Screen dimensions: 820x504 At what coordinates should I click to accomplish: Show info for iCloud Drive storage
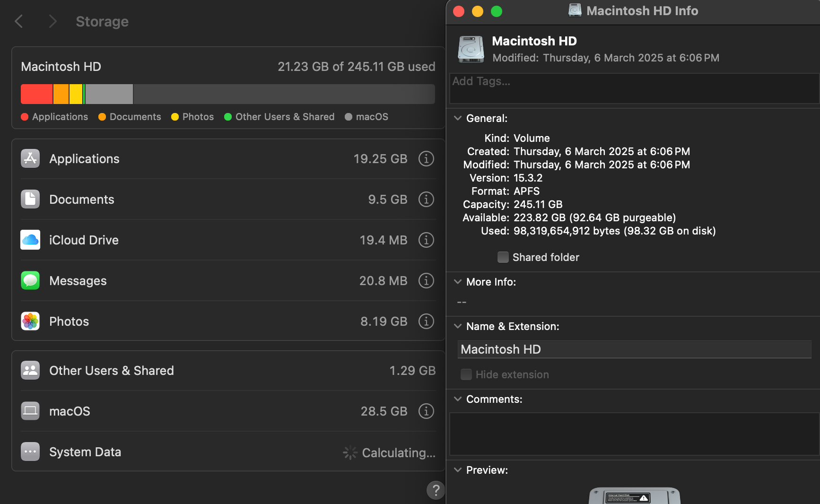pyautogui.click(x=426, y=240)
